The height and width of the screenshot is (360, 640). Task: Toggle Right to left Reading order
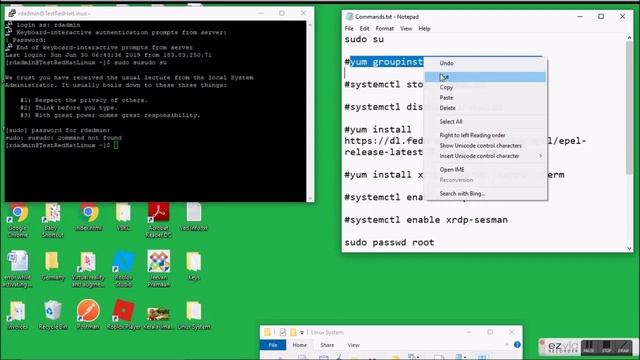[486, 135]
